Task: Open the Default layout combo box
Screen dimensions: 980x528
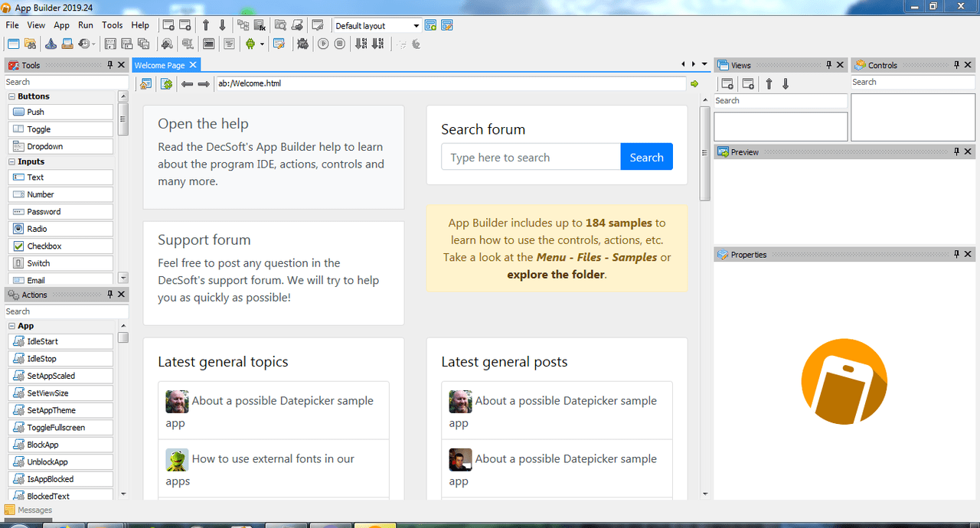Action: (377, 25)
